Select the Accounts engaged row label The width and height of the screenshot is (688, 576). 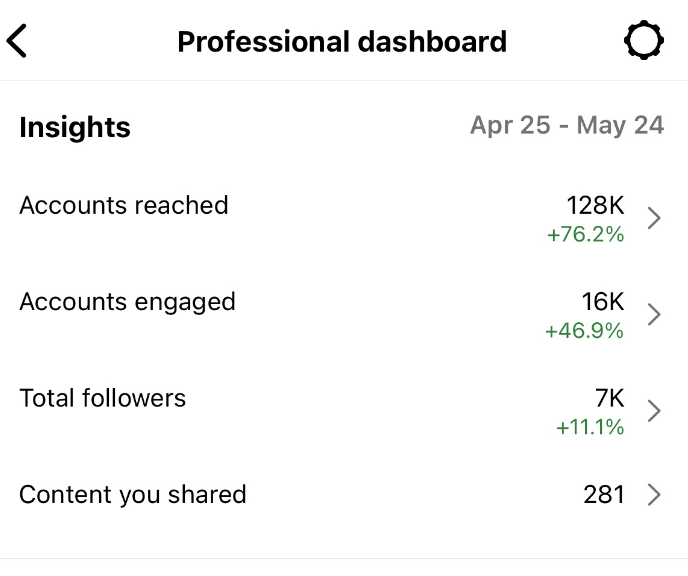[127, 302]
